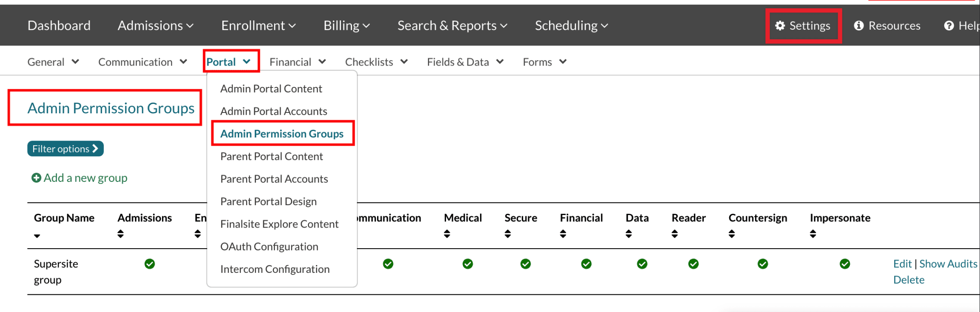Click the plus icon beside Add a new group
Screen dimensions: 980x312
tap(36, 178)
